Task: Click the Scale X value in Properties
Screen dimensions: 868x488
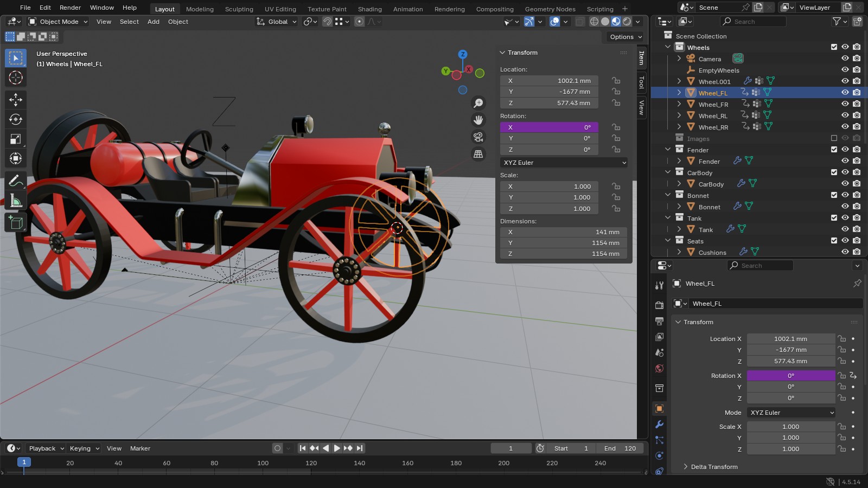Action: pyautogui.click(x=791, y=427)
